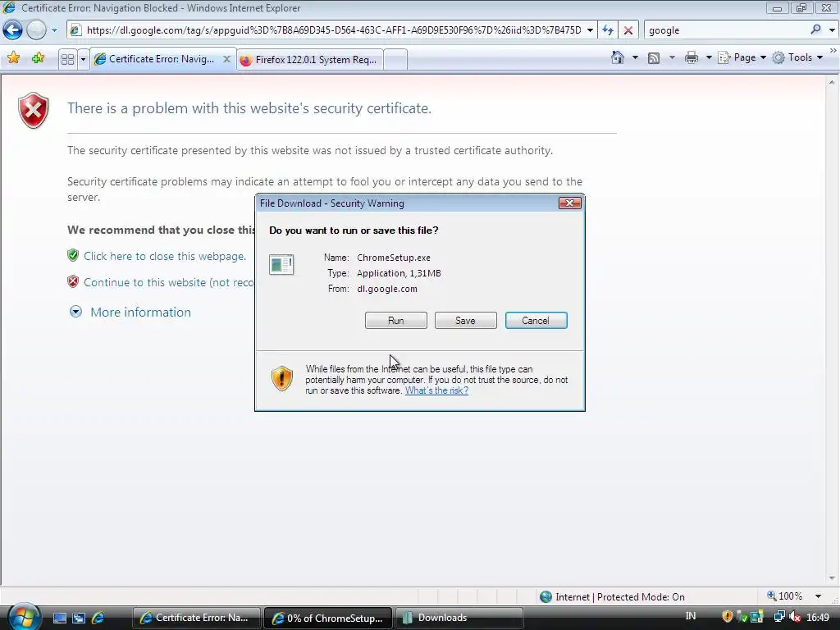Select Downloads taskbar button

[x=459, y=618]
